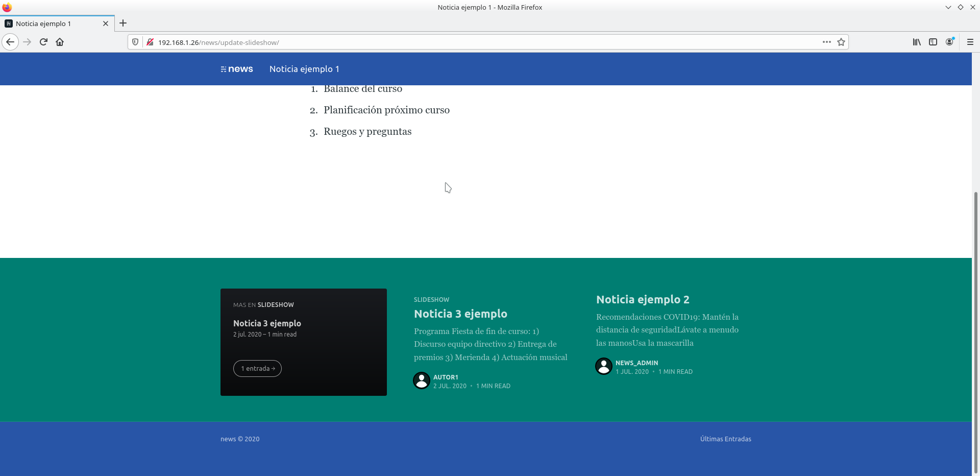Open Noticia ejemplo 2 article heading

tap(643, 299)
